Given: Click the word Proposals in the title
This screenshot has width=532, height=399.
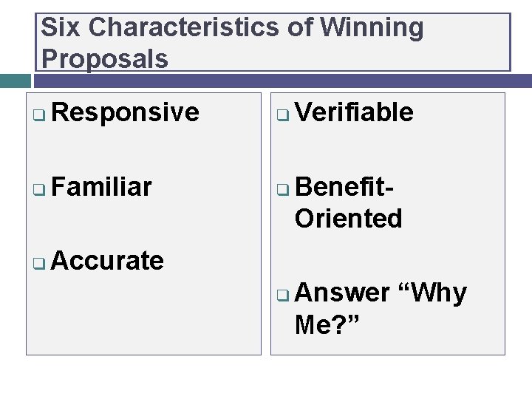Looking at the screenshot, I should click(x=105, y=59).
